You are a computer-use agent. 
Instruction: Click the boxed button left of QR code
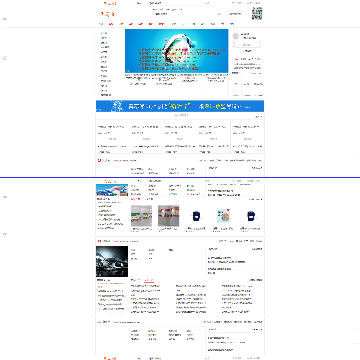coord(234,14)
